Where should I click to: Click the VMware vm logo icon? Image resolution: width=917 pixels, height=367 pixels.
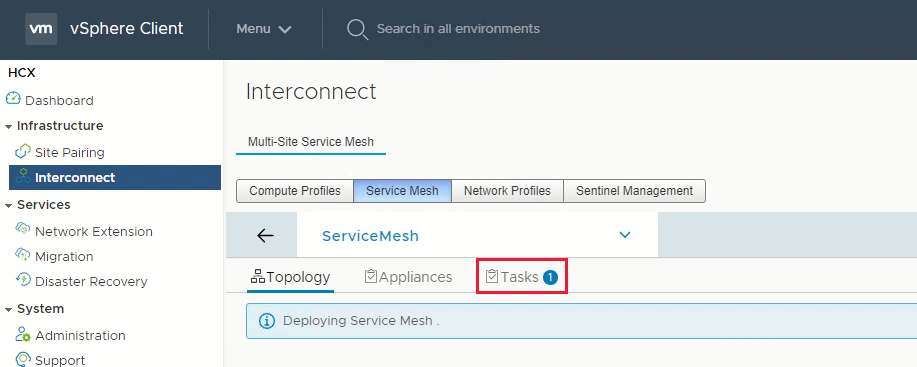[41, 29]
